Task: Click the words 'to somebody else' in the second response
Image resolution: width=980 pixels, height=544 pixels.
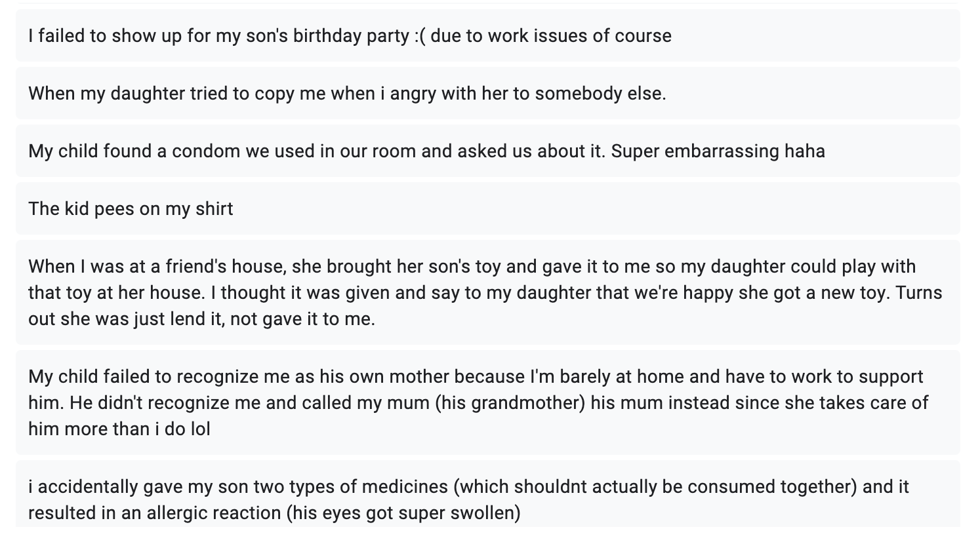Action: (x=588, y=93)
